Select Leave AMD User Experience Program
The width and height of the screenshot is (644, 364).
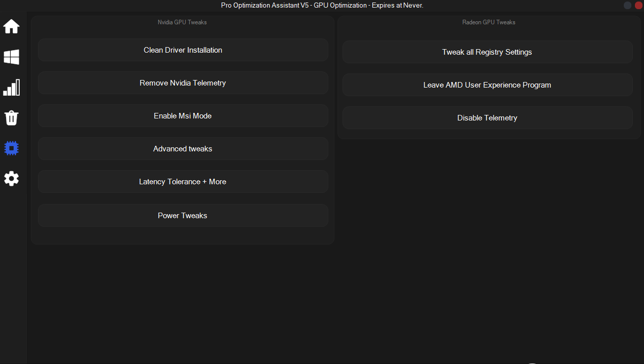point(487,85)
